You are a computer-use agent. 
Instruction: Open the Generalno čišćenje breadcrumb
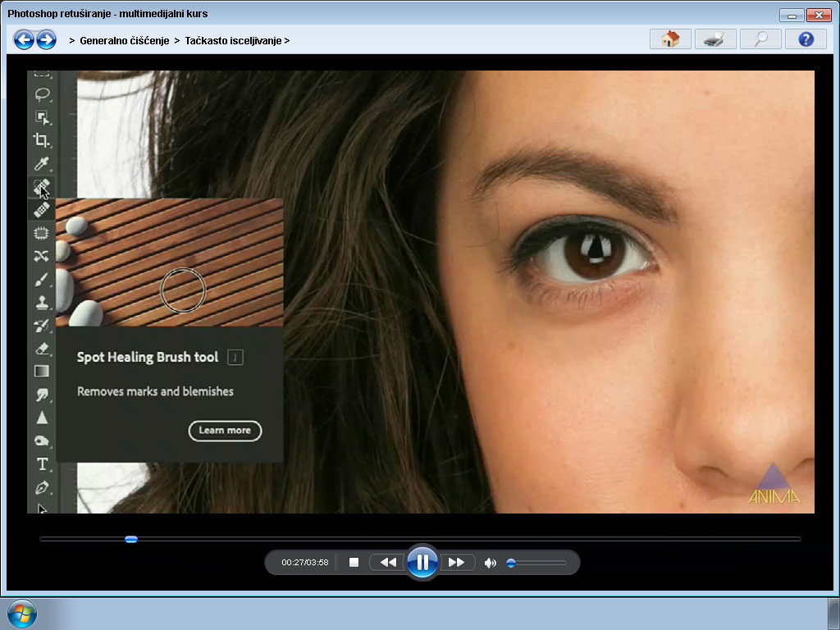125,41
